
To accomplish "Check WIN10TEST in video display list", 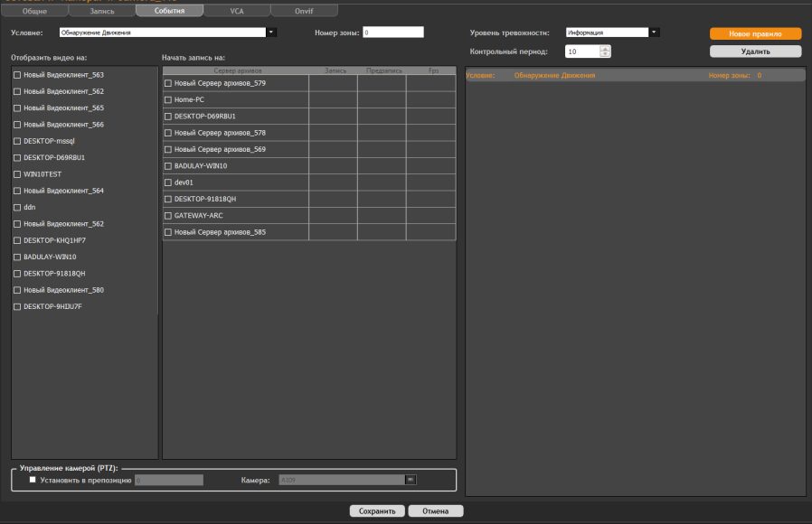I will [x=18, y=173].
